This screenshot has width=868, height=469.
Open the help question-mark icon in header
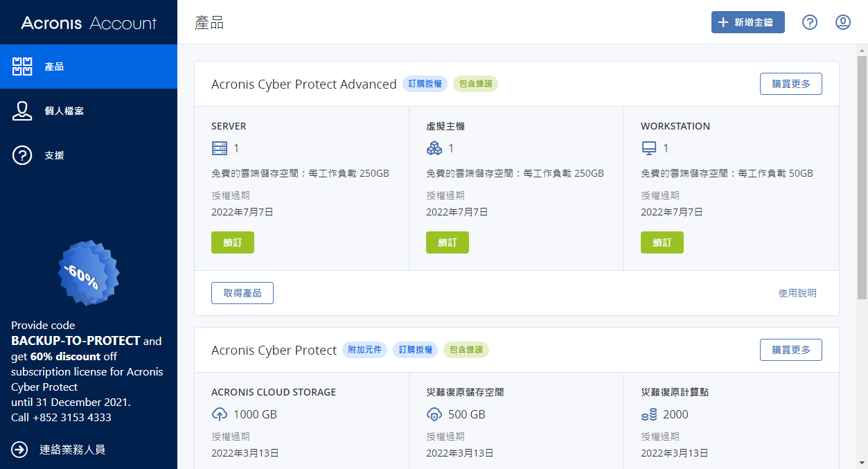tap(810, 22)
